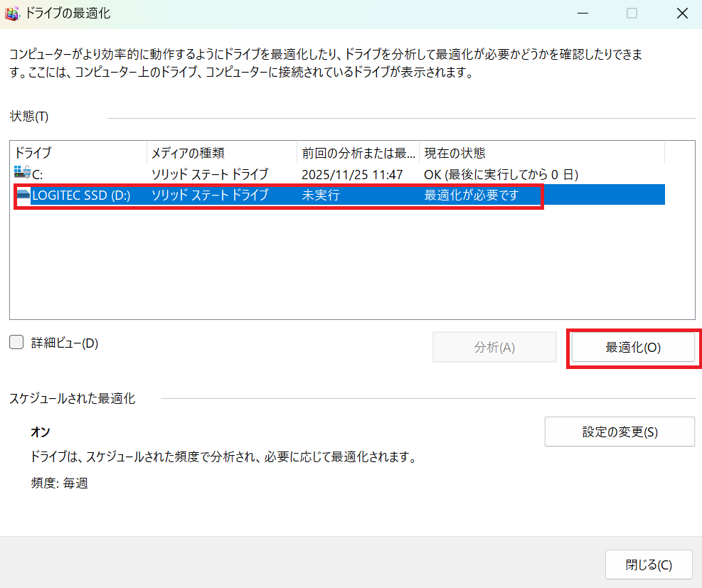Viewport: 702px width, 588px height.
Task: Click the 閉じる(C) button
Action: [648, 565]
